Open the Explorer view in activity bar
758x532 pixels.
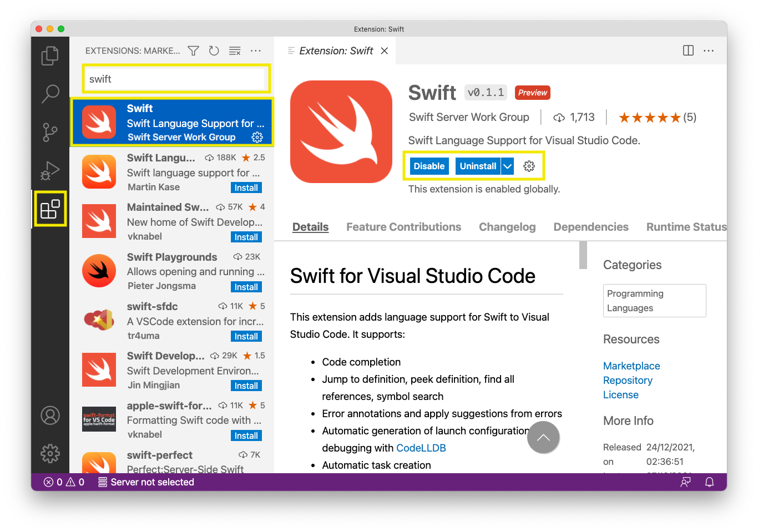pyautogui.click(x=50, y=55)
